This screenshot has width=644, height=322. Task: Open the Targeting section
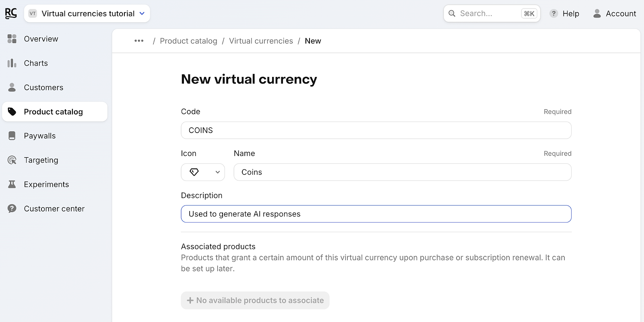(x=55, y=160)
